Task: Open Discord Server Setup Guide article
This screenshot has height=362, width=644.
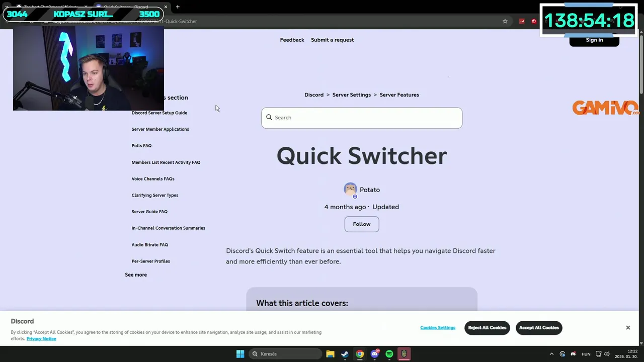Action: pos(159,113)
